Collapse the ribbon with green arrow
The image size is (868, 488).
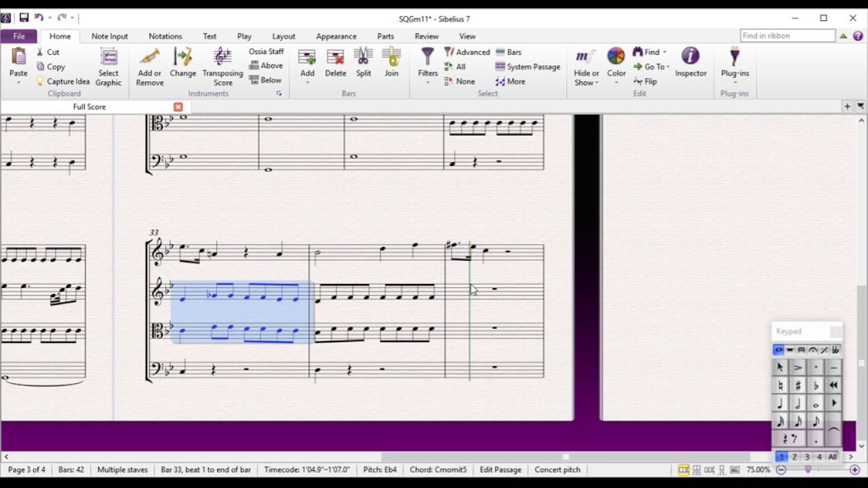(844, 36)
